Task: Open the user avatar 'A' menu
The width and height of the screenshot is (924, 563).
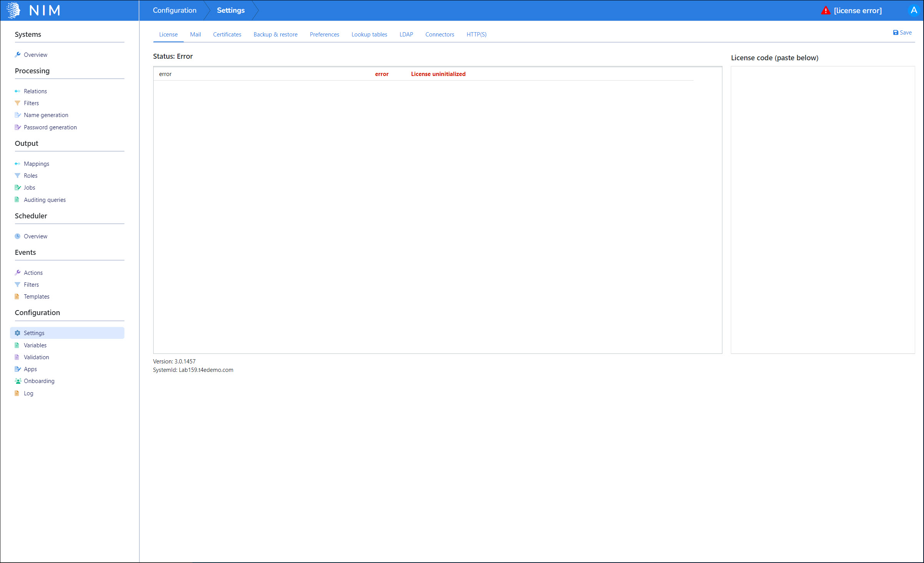Action: (914, 10)
